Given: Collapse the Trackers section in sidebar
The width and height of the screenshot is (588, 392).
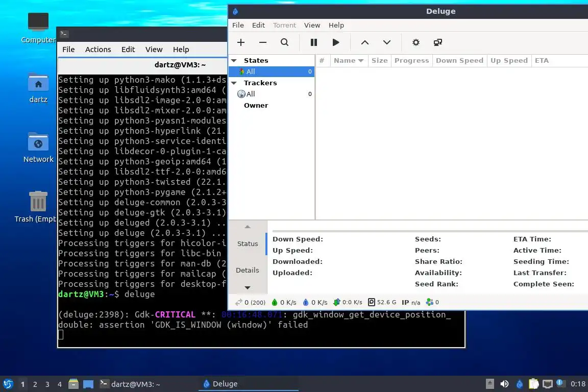Looking at the screenshot, I should [234, 83].
